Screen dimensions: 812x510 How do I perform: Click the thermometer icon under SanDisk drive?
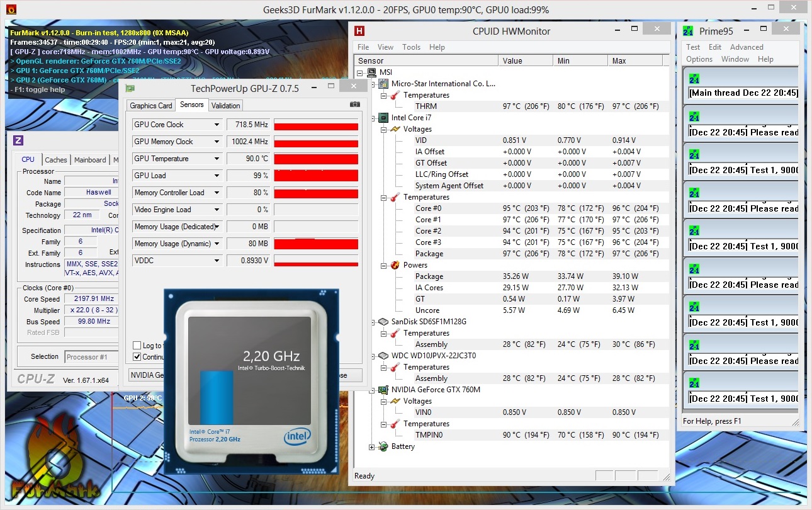pos(395,333)
